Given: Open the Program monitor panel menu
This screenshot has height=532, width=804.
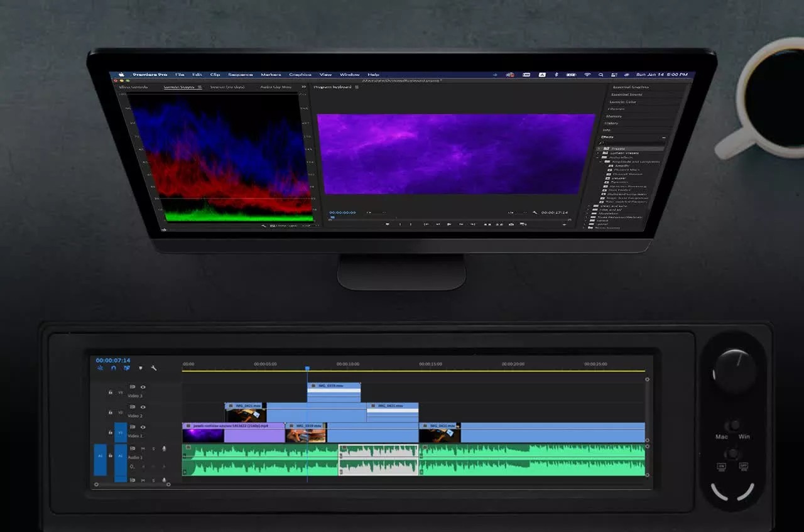Looking at the screenshot, I should click(x=357, y=87).
